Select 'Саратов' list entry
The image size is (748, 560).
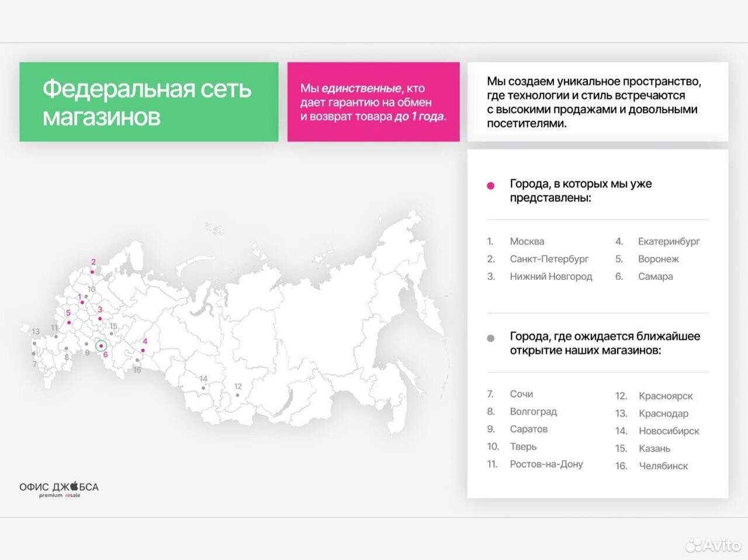click(529, 429)
